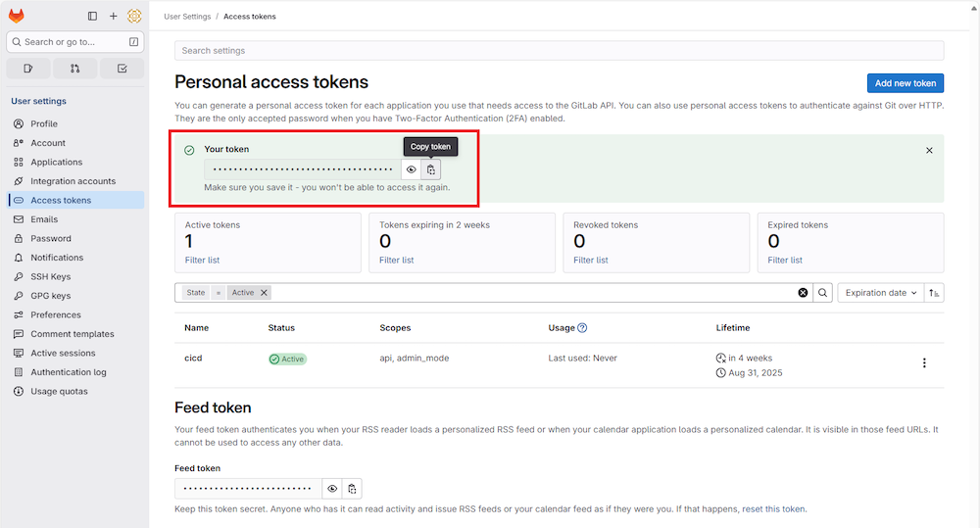The image size is (980, 528).
Task: Click Filter list under Active tokens
Action: point(202,260)
